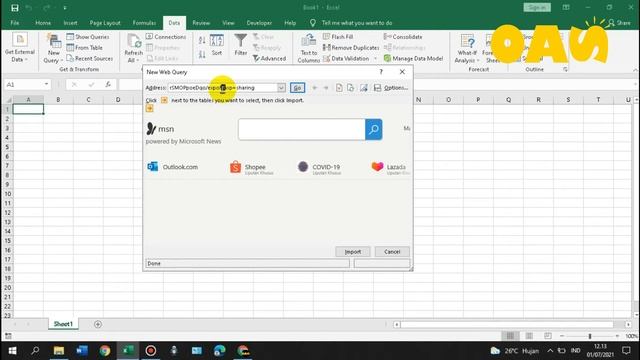The height and width of the screenshot is (360, 640).
Task: Click Import in New Web Query
Action: click(353, 252)
